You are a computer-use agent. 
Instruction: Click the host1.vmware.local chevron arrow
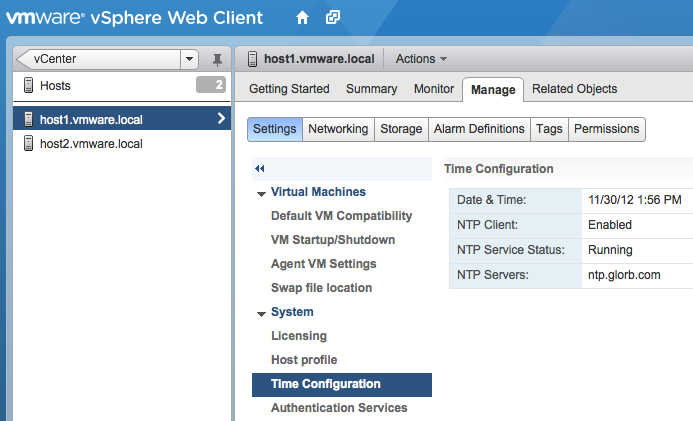(221, 119)
